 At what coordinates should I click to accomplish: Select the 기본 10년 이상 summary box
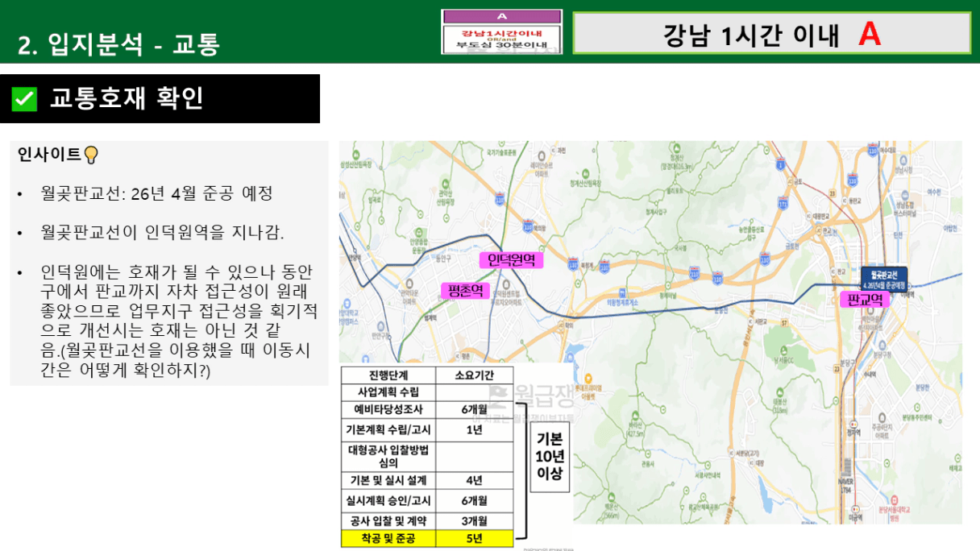550,457
